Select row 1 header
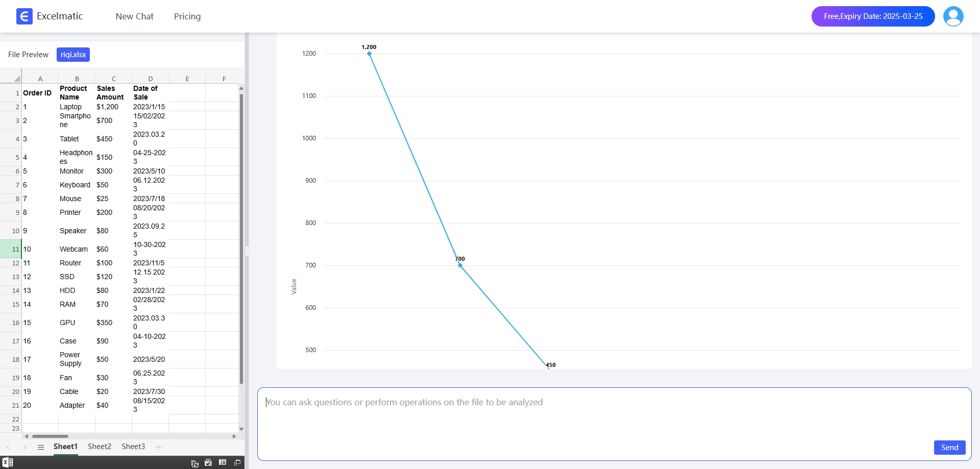The width and height of the screenshot is (980, 469). tap(11, 93)
